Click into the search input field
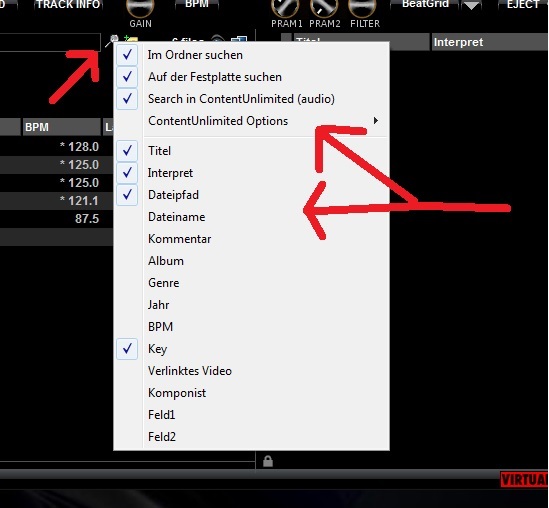This screenshot has height=508, width=549. (50, 42)
